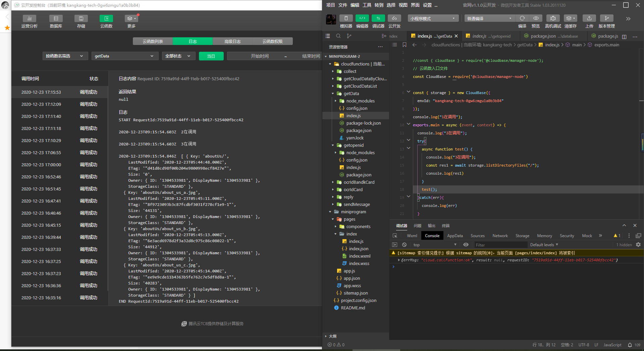
Task: Click the green 当日 button
Action: (211, 56)
